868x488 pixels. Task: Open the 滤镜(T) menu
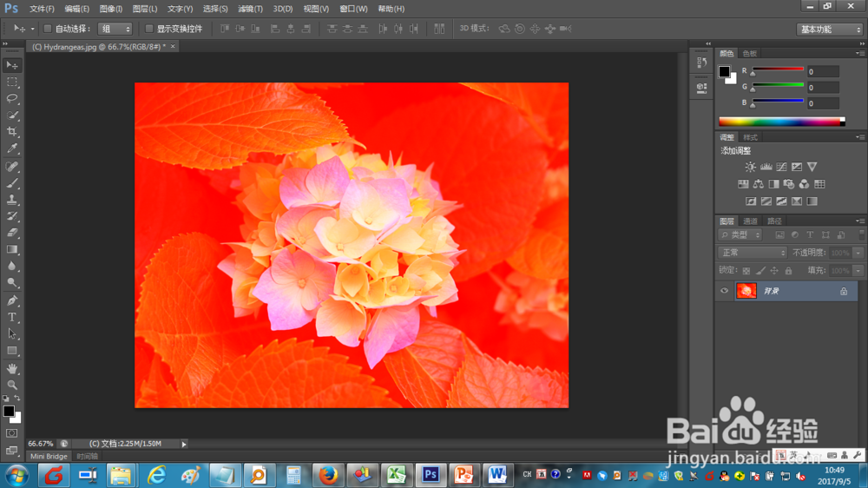click(250, 9)
